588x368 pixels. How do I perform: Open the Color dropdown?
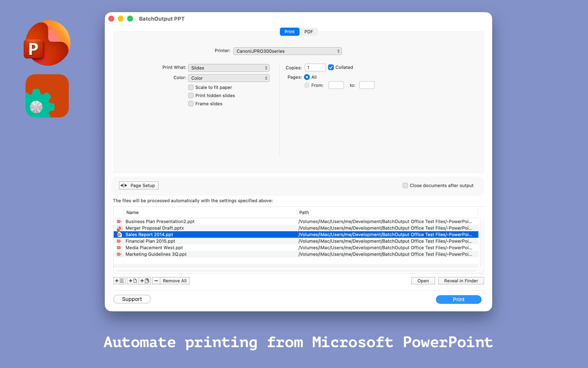point(229,78)
